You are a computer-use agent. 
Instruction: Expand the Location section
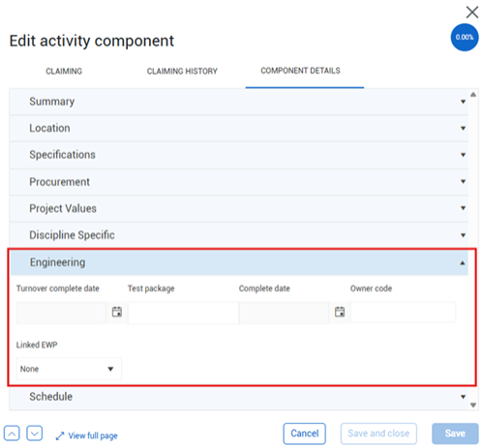coord(239,128)
